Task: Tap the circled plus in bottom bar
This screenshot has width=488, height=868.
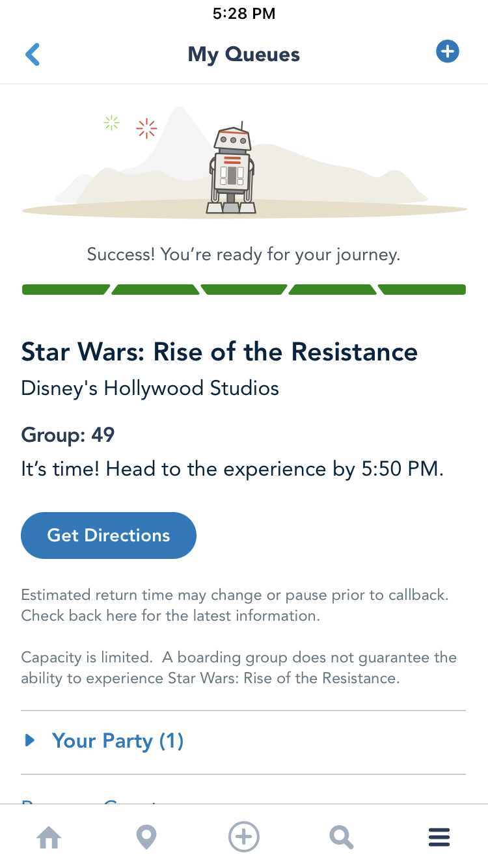Action: point(244,837)
